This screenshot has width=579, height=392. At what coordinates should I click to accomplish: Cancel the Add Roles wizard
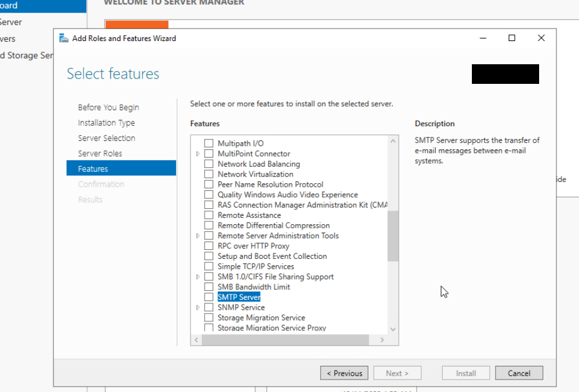coord(519,373)
